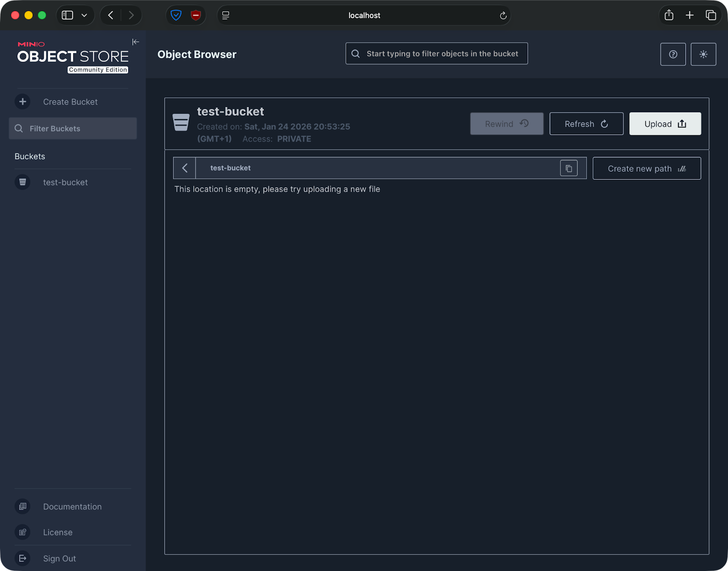Open the sidebar tab dropdown chevron
Image resolution: width=728 pixels, height=571 pixels.
[x=83, y=15]
